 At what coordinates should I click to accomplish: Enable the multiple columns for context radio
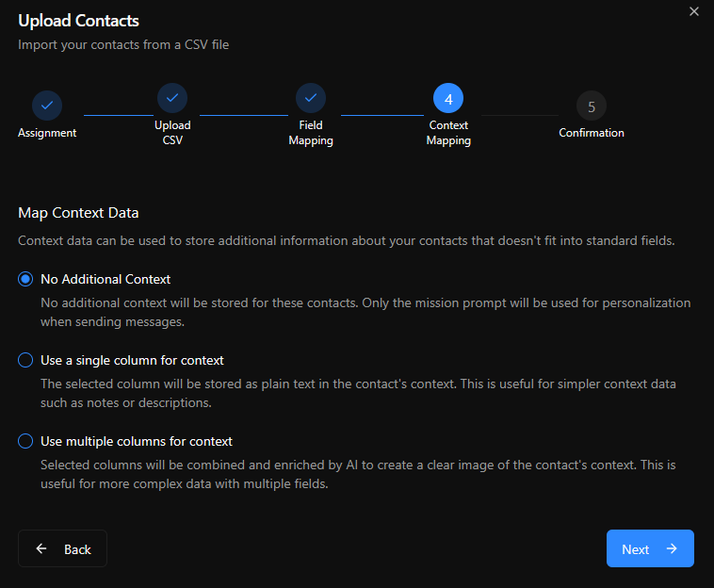pos(25,441)
